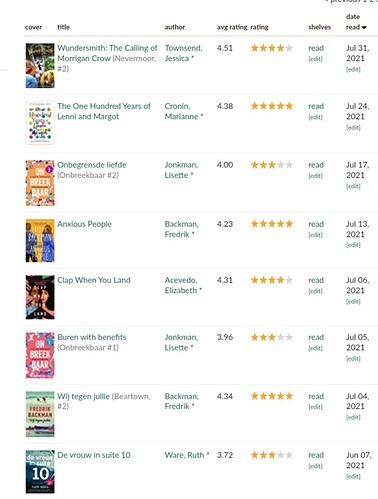Open author page for Backman, Fredrik on Anxious People row
Image resolution: width=378 pixels, height=499 pixels.
click(x=181, y=229)
